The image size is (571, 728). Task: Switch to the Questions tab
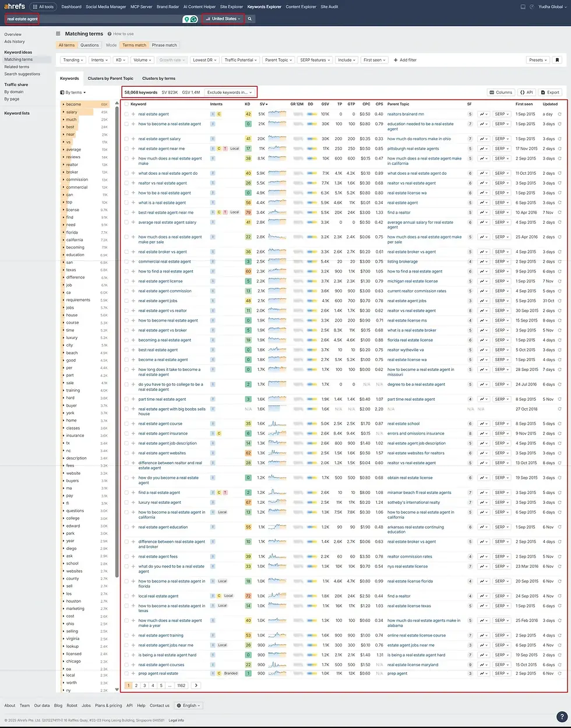89,45
